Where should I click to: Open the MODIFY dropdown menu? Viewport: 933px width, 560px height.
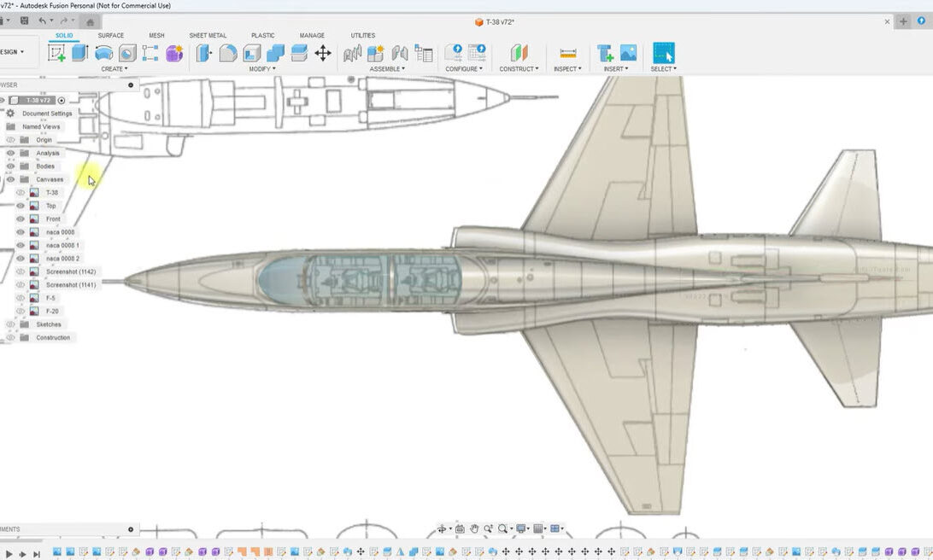(261, 69)
